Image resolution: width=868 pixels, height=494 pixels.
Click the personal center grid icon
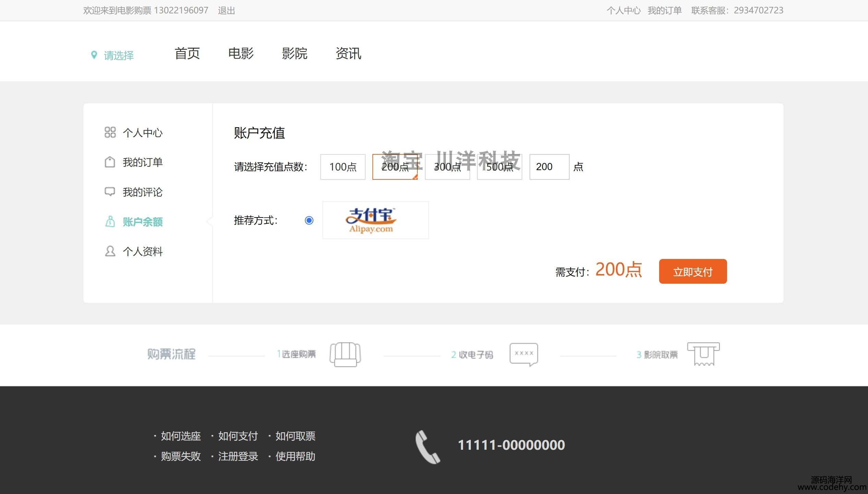pyautogui.click(x=110, y=132)
